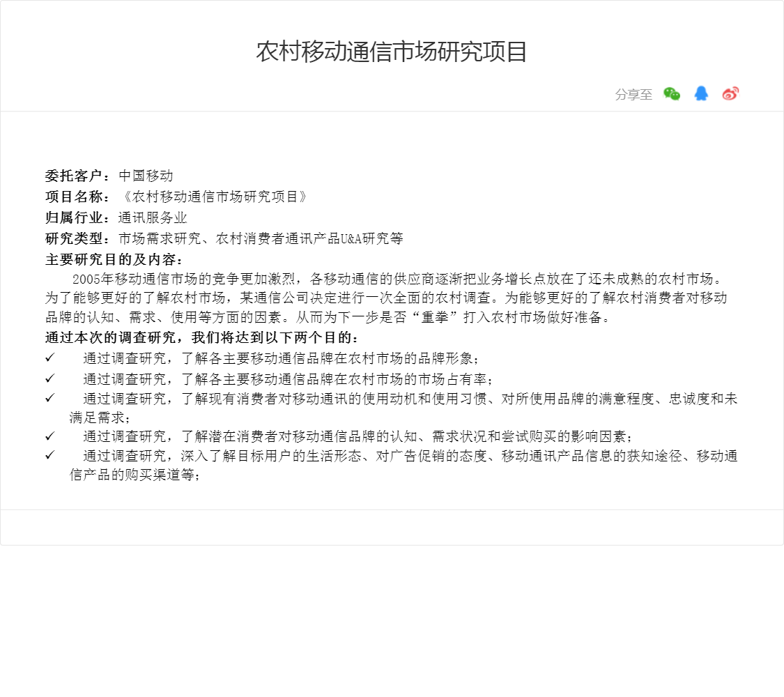The image size is (784, 697).
Task: Click the line starting 品牌的认知、需求、使用等方面
Action: [328, 317]
